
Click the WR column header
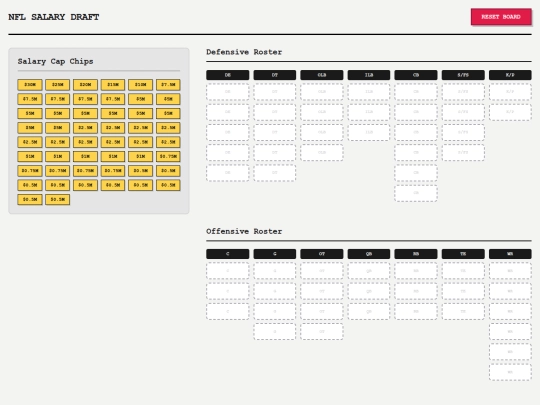[x=510, y=254]
